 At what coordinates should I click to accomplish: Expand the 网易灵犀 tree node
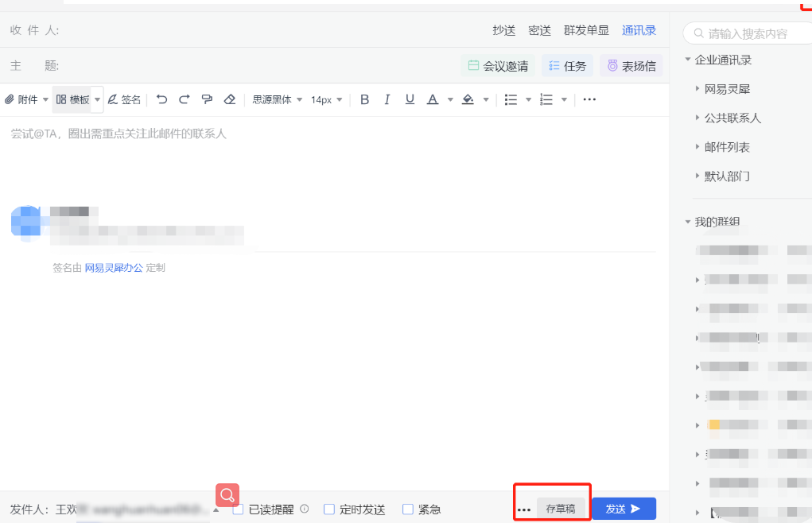pos(697,88)
